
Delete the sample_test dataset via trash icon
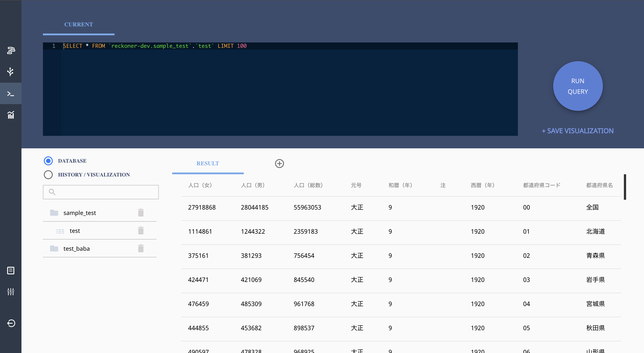[x=141, y=213]
